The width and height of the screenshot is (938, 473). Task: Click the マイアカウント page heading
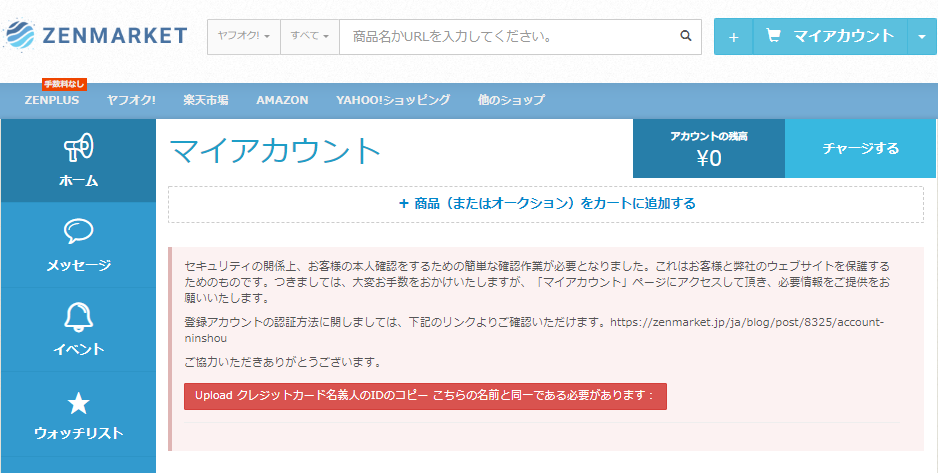point(275,151)
